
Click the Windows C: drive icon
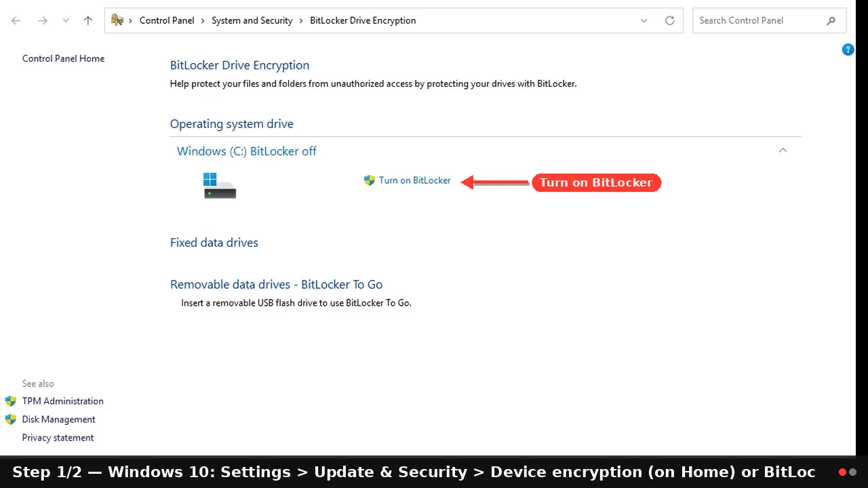coord(220,185)
